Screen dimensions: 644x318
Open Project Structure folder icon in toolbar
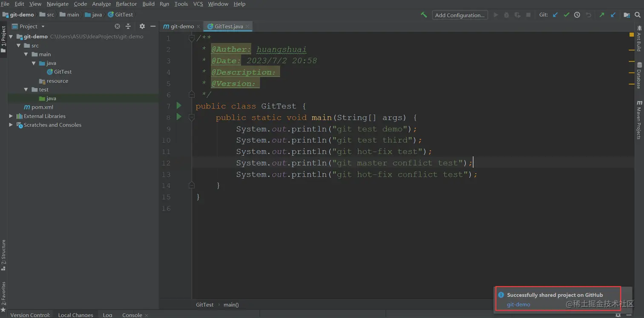point(627,15)
